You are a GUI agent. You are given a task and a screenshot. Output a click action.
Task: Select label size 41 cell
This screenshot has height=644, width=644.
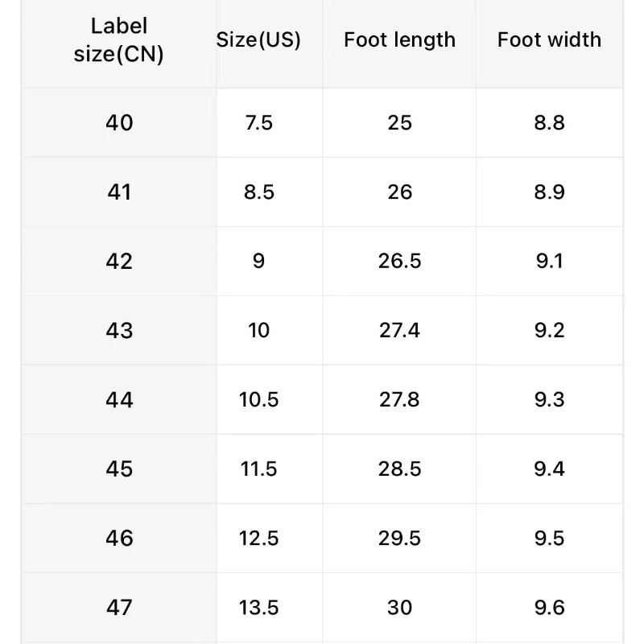119,192
